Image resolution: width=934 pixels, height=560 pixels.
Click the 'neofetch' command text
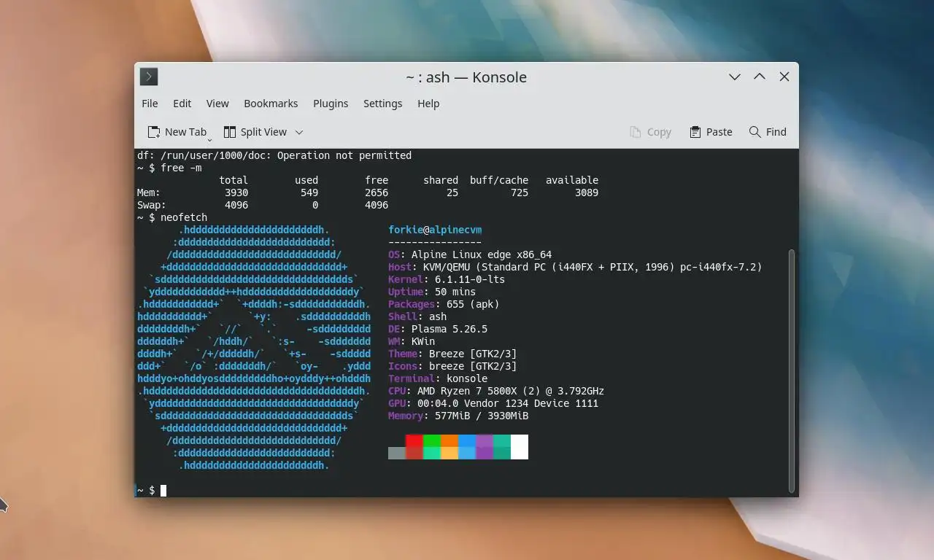click(x=184, y=217)
